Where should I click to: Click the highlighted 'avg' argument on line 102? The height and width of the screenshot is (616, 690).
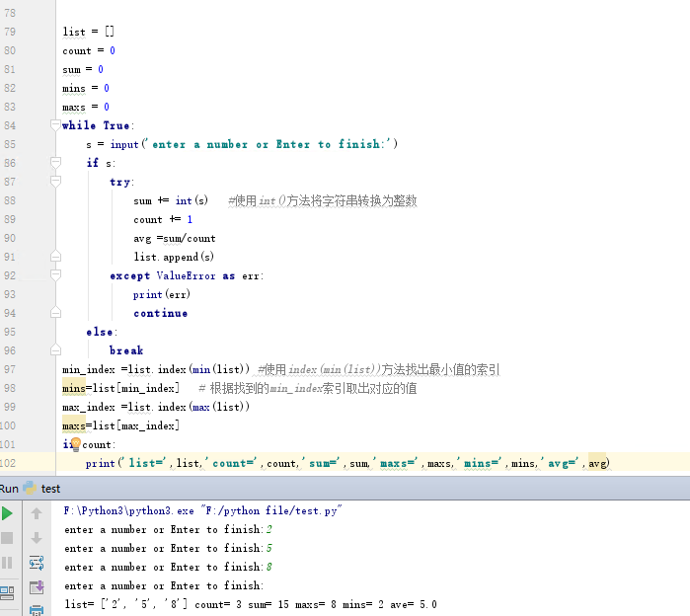click(597, 463)
